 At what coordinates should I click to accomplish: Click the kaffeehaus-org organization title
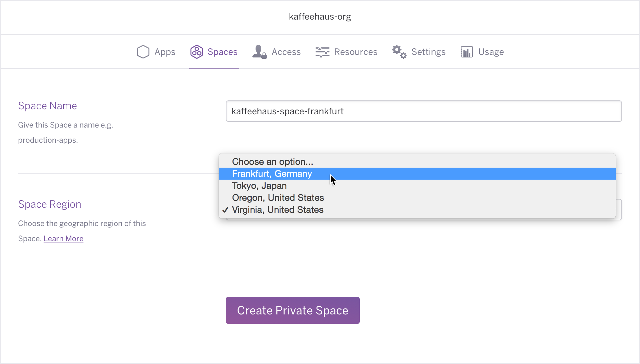[x=320, y=16]
